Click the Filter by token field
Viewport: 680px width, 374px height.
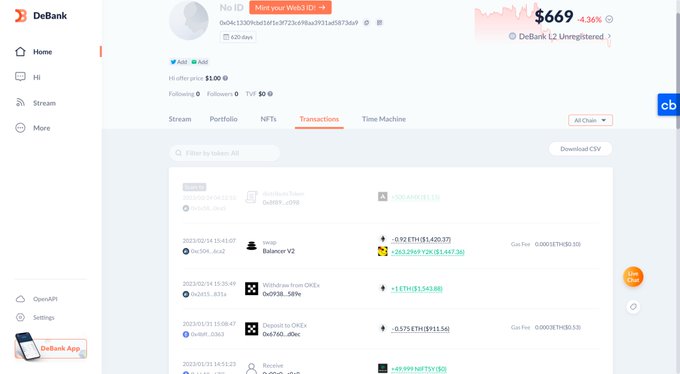click(x=224, y=153)
